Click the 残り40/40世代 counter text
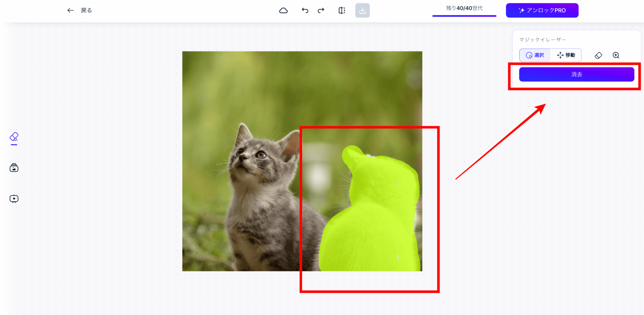Image resolution: width=644 pixels, height=315 pixels. [464, 8]
